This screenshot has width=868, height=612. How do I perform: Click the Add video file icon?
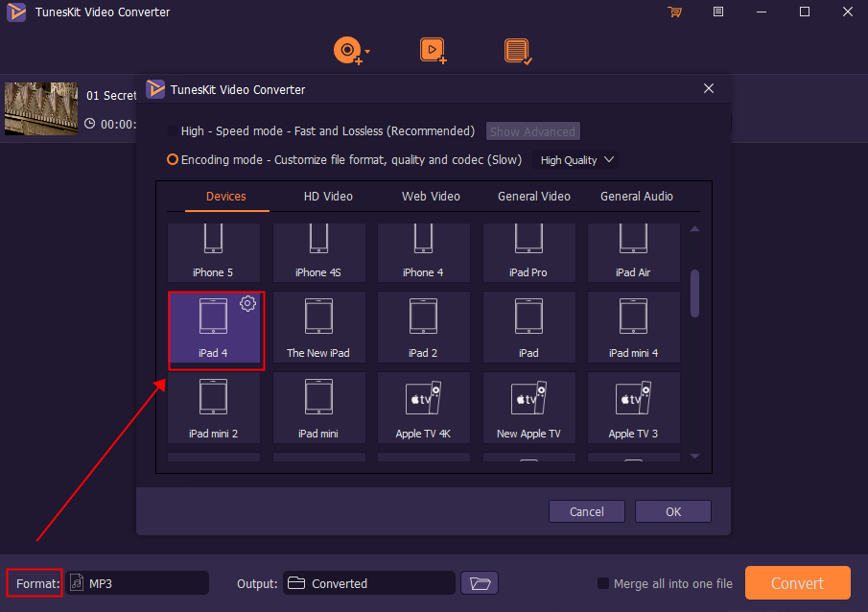433,51
